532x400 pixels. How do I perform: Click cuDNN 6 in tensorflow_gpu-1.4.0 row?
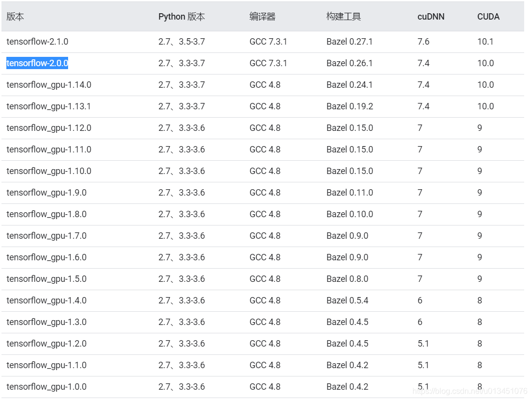tap(420, 300)
